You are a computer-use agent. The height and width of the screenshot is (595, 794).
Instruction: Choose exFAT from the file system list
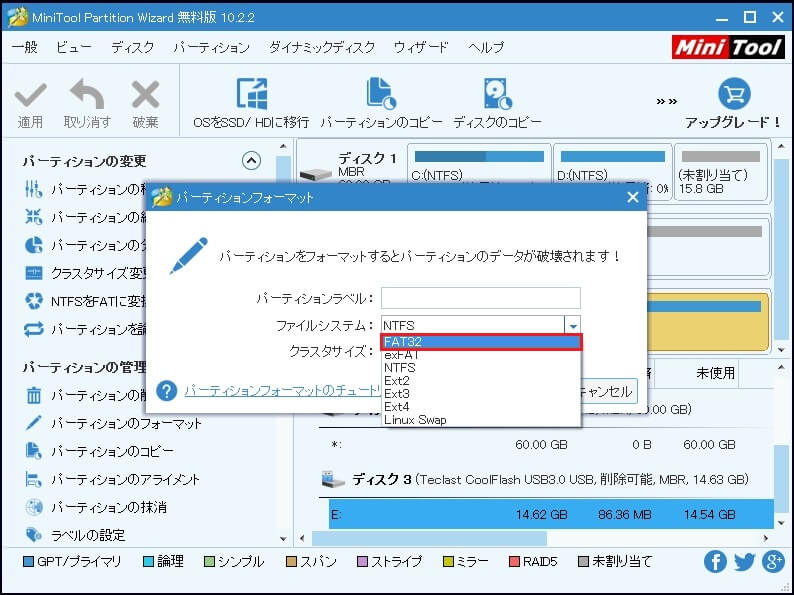(481, 355)
